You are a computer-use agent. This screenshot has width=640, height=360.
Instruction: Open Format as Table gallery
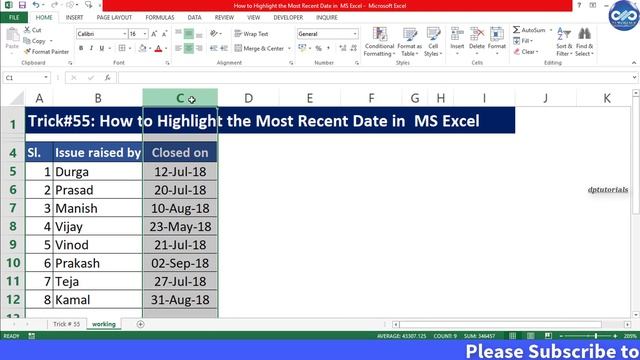click(409, 42)
